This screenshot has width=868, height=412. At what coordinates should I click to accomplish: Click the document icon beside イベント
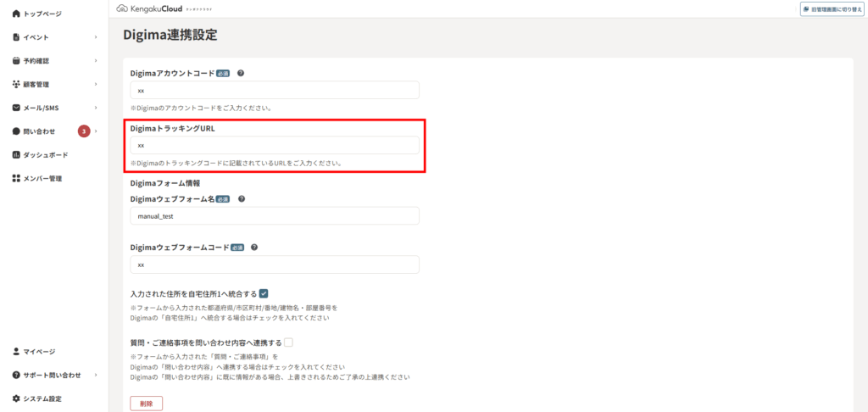pyautogui.click(x=16, y=37)
